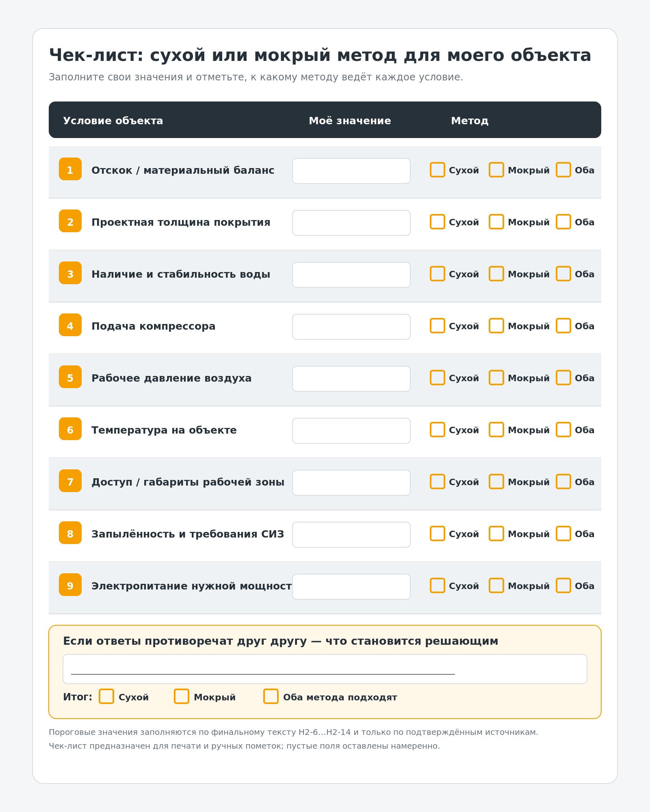Select Мокрый for Наличие и стабильность воды

click(496, 274)
